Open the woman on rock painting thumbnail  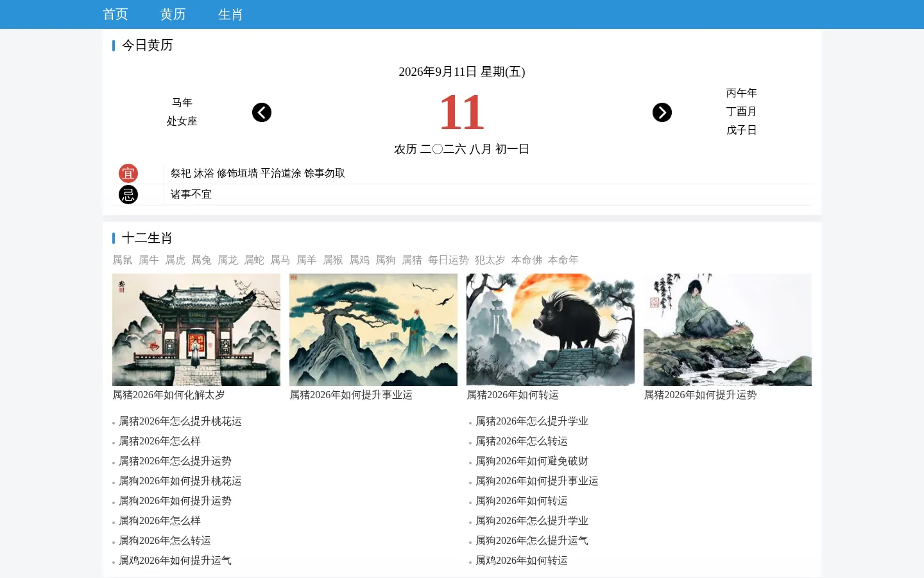coord(728,329)
